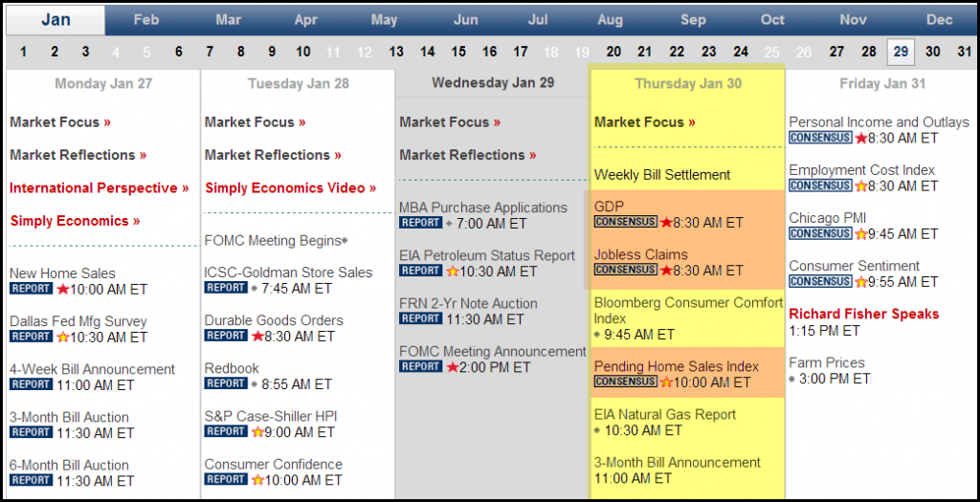Screen dimensions: 980x502
Task: Open CONSENSUS badge under Chicago PMI
Action: click(x=820, y=233)
